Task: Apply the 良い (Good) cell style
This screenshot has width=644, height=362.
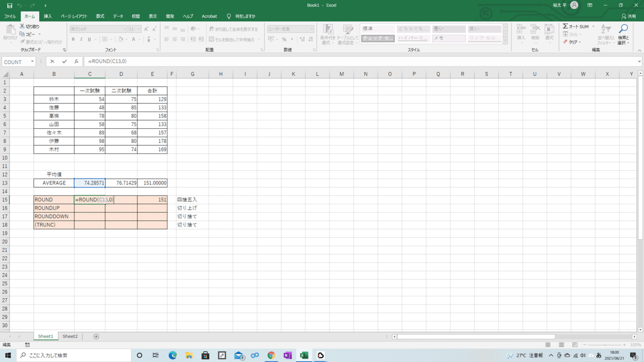Action: click(484, 28)
